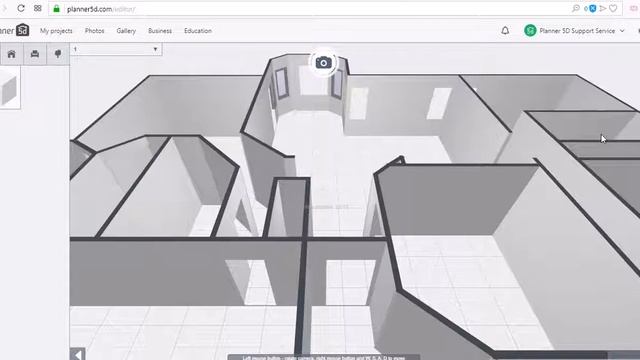Select the house construction catalog icon
This screenshot has width=640, height=360.
click(11, 54)
